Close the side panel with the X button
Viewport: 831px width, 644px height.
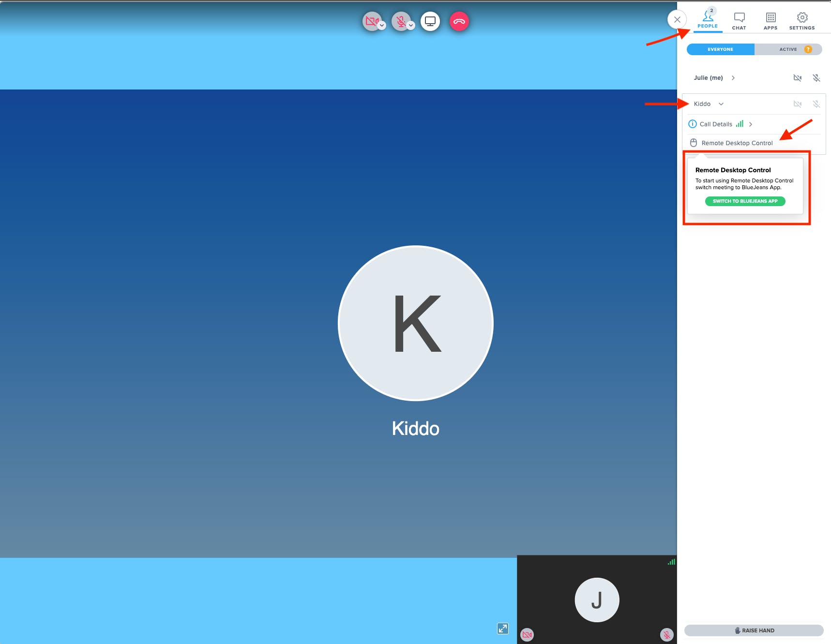677,20
